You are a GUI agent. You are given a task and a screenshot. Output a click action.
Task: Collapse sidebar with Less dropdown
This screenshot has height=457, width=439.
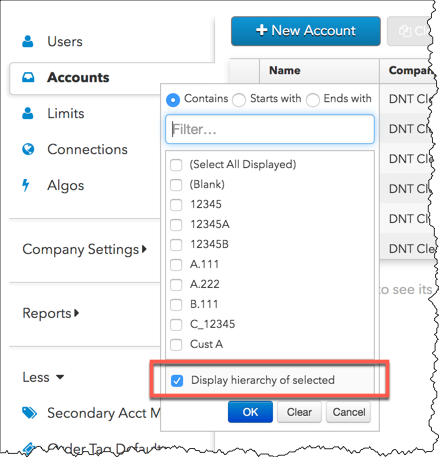[43, 377]
